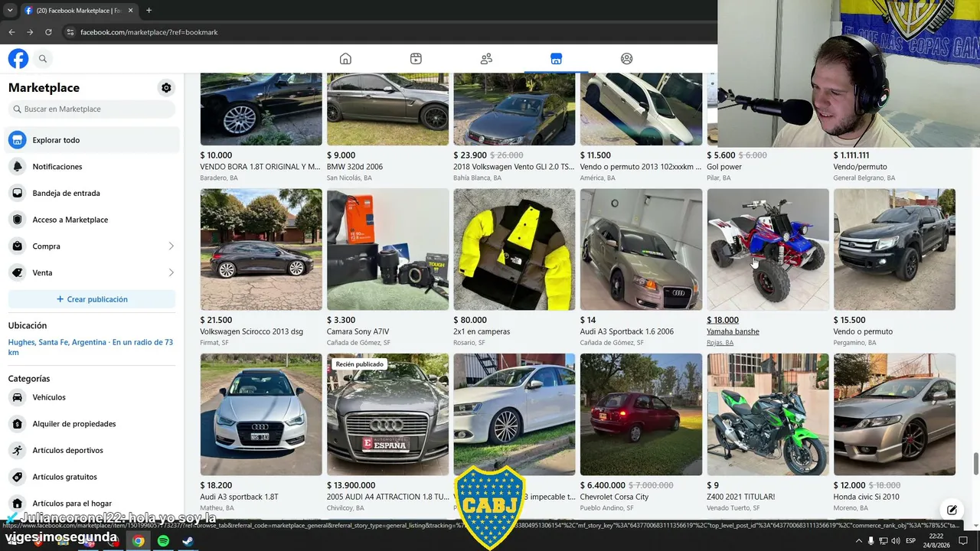The image size is (980, 551).
Task: Open the Z400 2021 TITULAR motorcycle photo
Action: pos(768,415)
